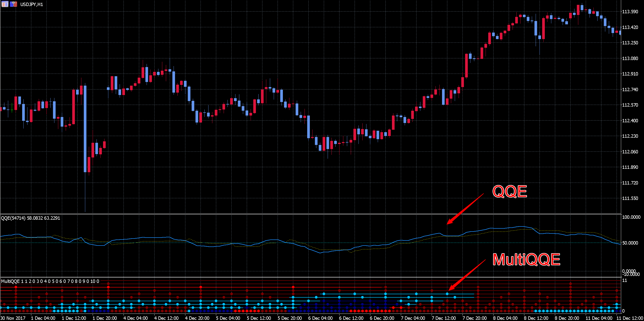
Task: Click the MultiQQE scale value 11
Action: (x=624, y=280)
